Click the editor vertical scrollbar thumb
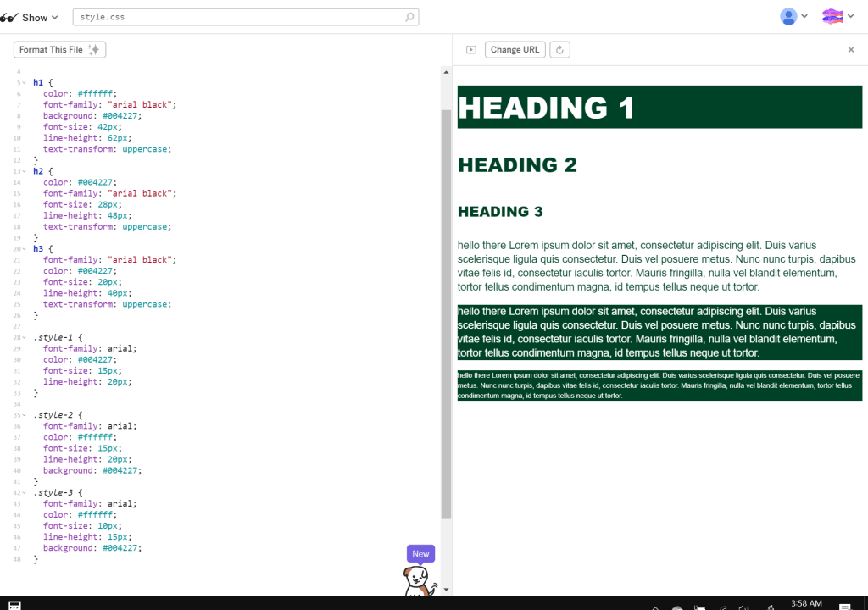 pyautogui.click(x=446, y=313)
